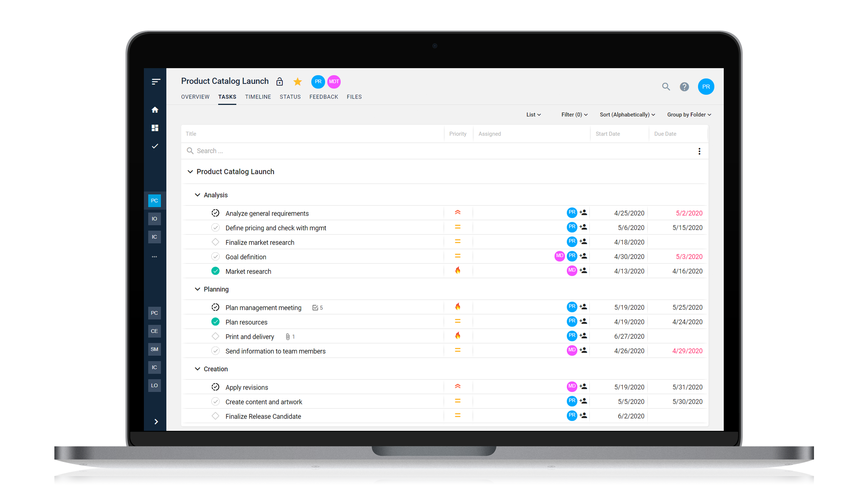Mark Create content and artwork complete

tap(215, 402)
